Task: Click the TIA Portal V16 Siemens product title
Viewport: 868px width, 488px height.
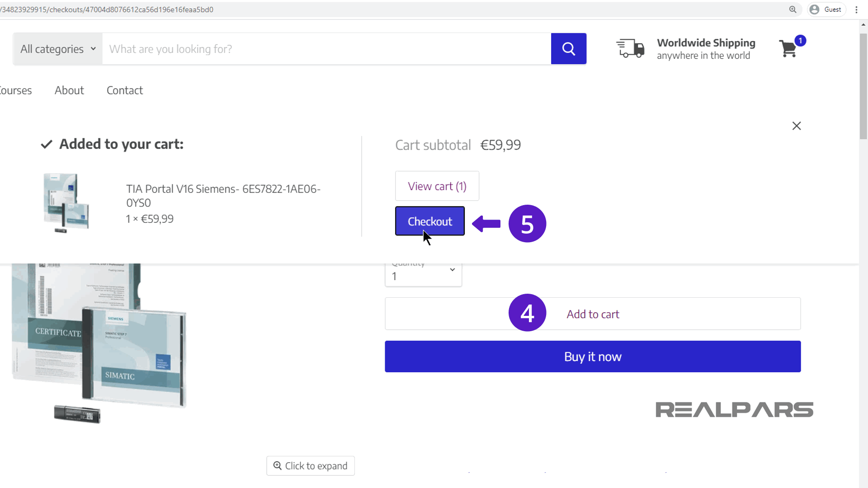Action: click(x=223, y=196)
